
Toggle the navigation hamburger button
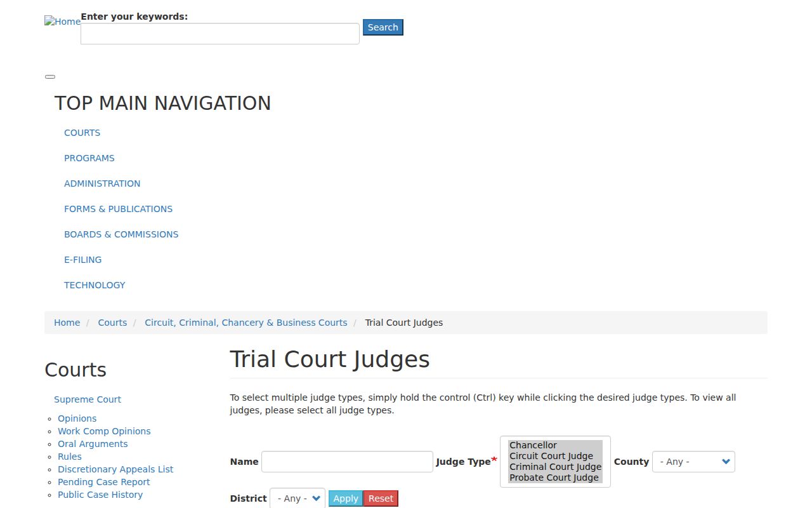click(x=50, y=77)
